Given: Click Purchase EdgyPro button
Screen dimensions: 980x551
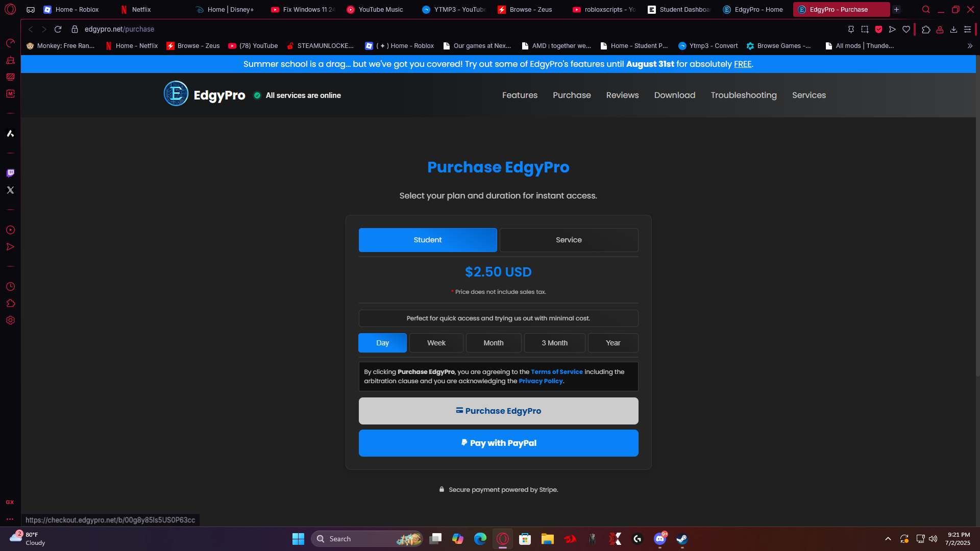Looking at the screenshot, I should (x=499, y=411).
